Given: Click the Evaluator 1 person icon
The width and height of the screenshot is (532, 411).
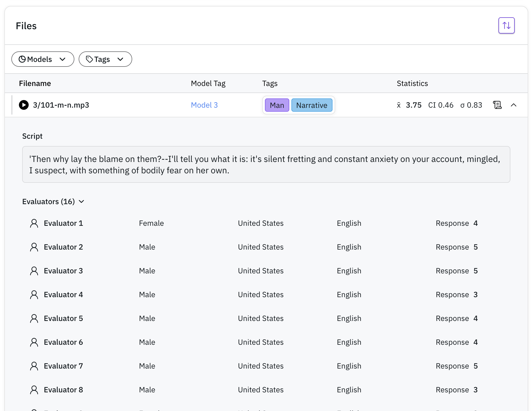Looking at the screenshot, I should tap(34, 223).
